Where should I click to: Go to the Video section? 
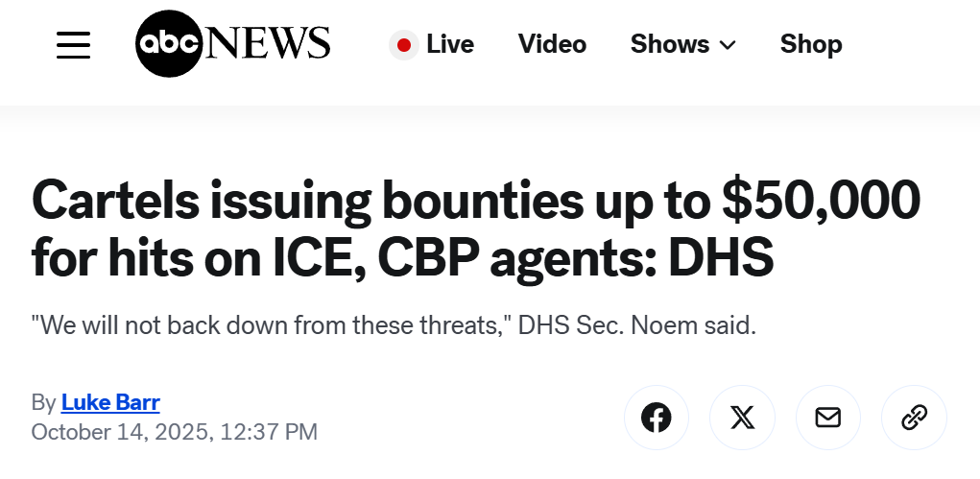point(552,44)
